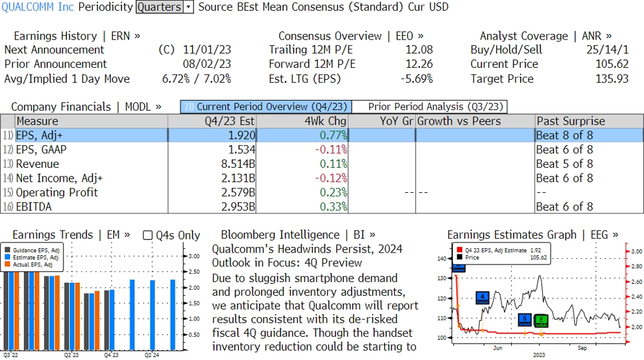The image size is (644, 360).
Task: Select the EPS, Adj+ row
Action: pos(322,136)
